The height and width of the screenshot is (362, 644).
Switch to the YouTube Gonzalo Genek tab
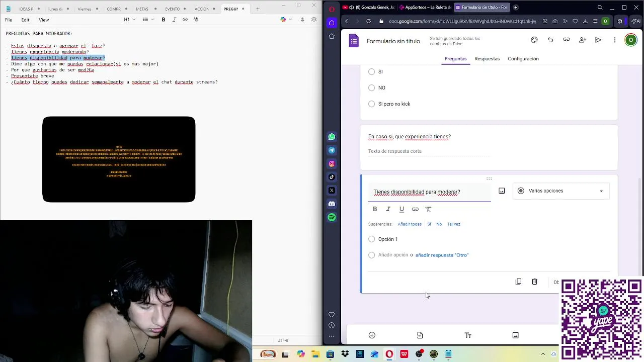click(x=369, y=8)
